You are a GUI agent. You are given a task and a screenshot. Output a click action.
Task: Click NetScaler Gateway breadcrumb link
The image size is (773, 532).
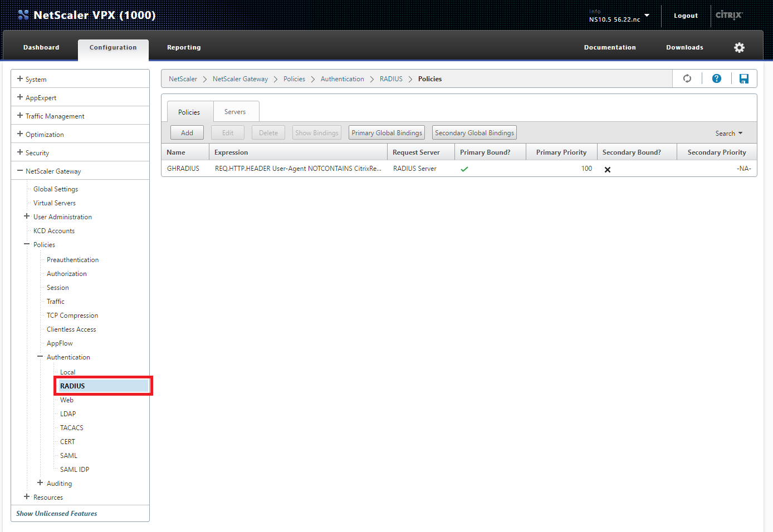pos(240,79)
